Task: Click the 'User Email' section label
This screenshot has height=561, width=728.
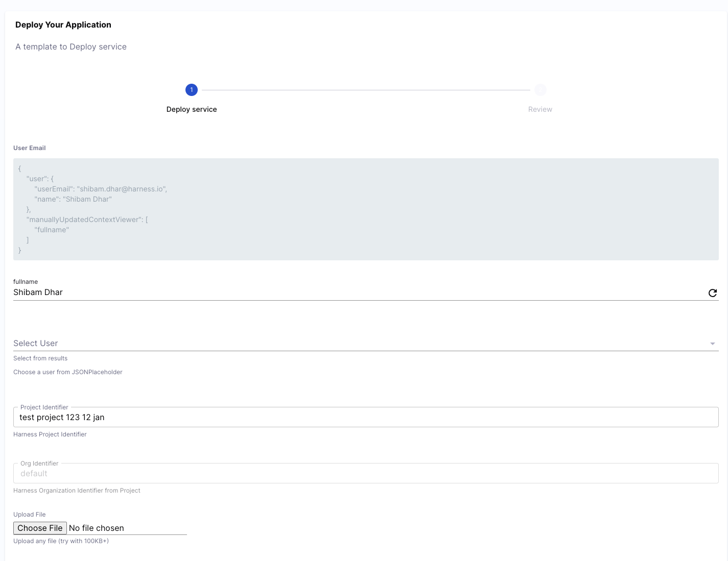Action: pyautogui.click(x=30, y=148)
